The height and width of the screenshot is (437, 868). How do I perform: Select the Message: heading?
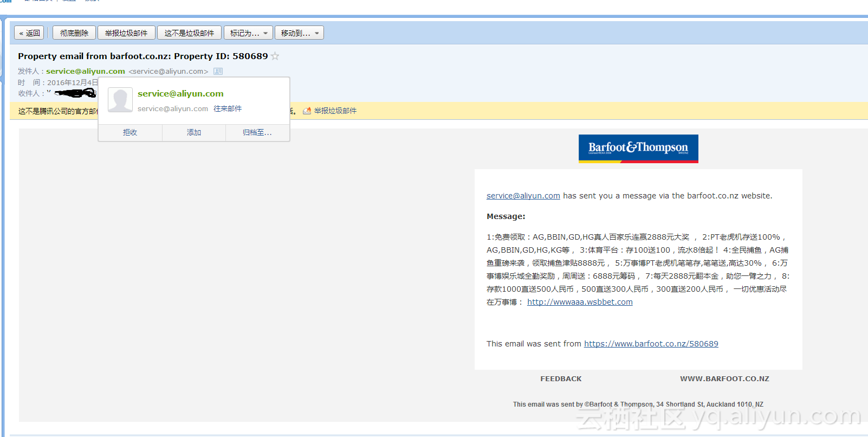[506, 216]
